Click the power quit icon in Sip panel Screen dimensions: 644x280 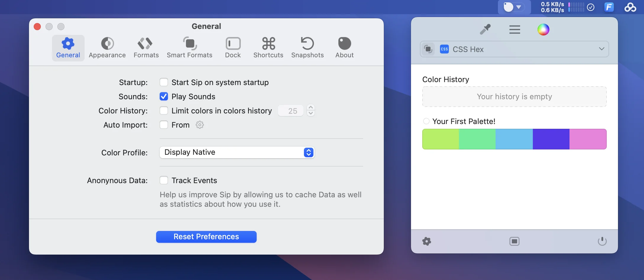pos(602,241)
